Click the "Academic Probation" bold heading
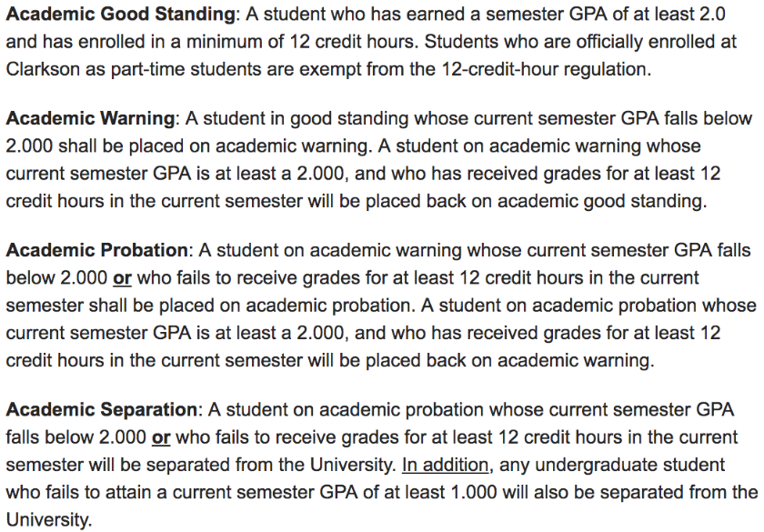Viewport: 764px width, 532px height. [x=98, y=249]
